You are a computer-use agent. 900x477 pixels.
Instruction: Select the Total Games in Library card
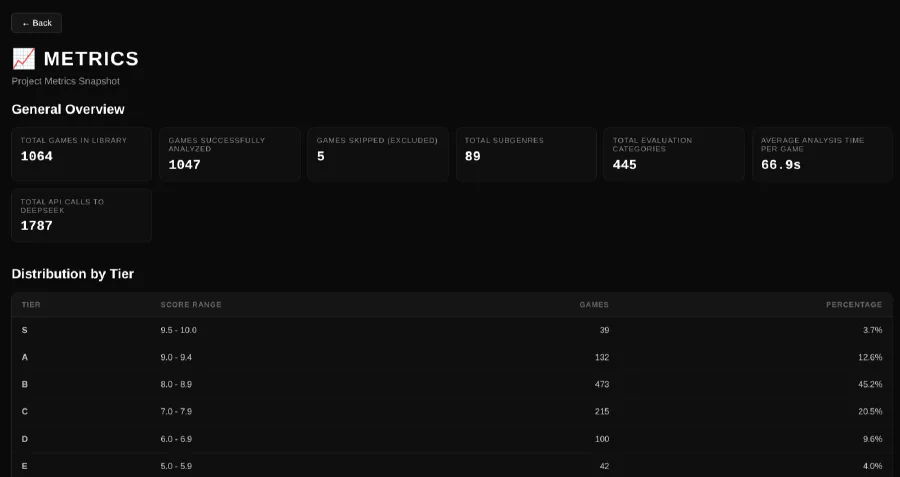[x=81, y=153]
